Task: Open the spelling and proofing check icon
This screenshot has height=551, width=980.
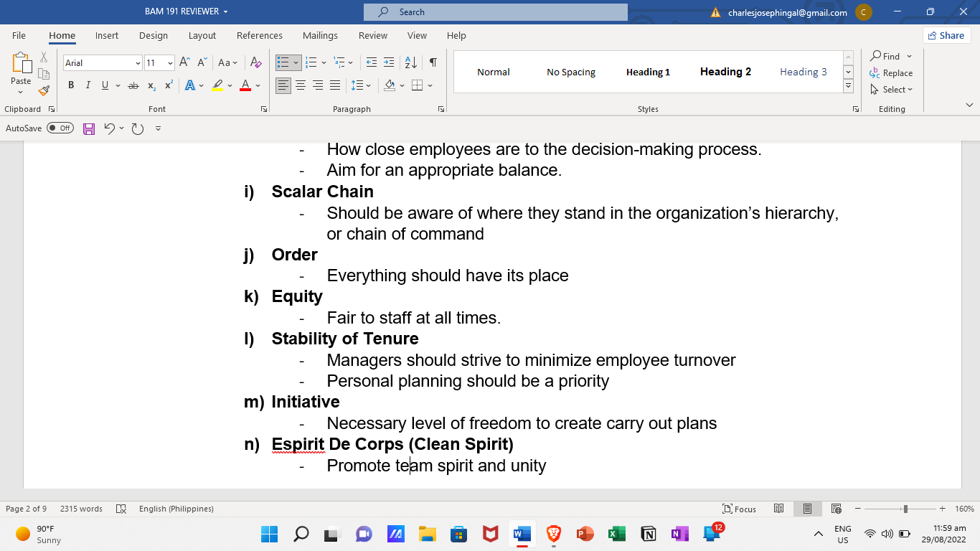Action: click(x=121, y=509)
